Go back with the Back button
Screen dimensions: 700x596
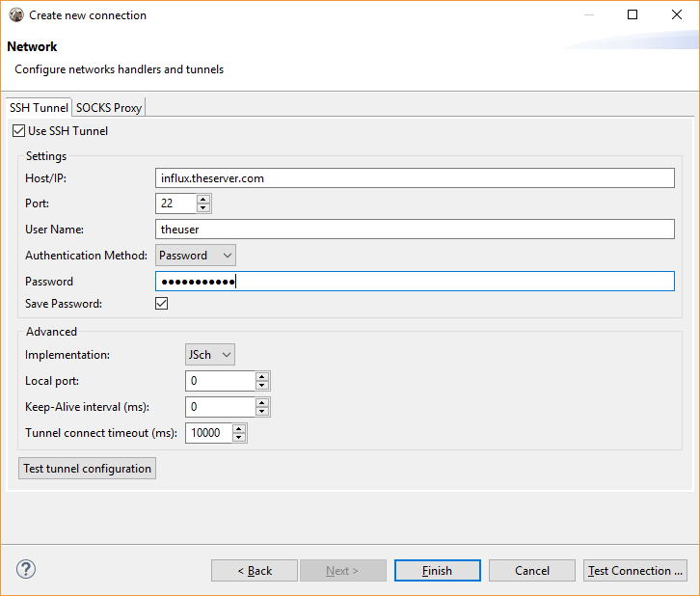click(255, 571)
